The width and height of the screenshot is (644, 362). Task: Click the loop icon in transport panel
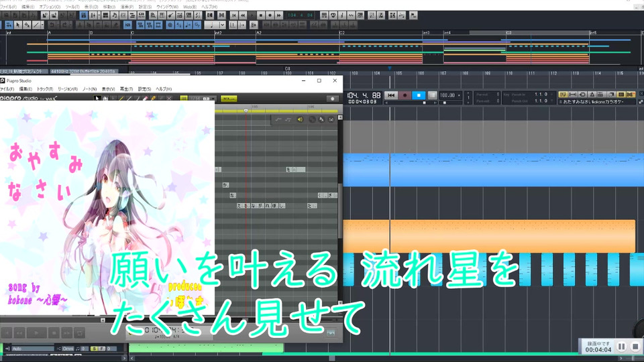pyautogui.click(x=582, y=95)
